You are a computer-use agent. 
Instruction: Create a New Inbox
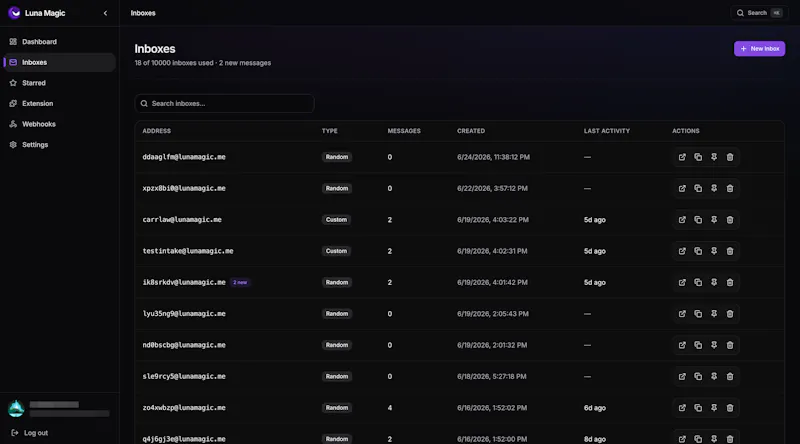pyautogui.click(x=759, y=48)
